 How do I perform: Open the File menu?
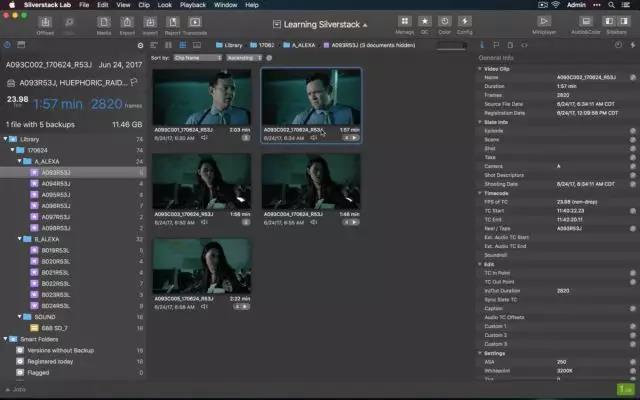84,5
